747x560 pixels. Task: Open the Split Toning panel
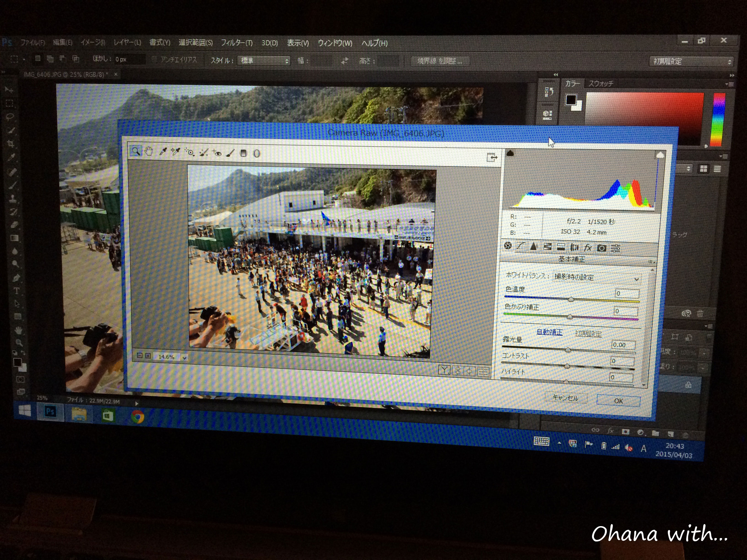pyautogui.click(x=561, y=248)
